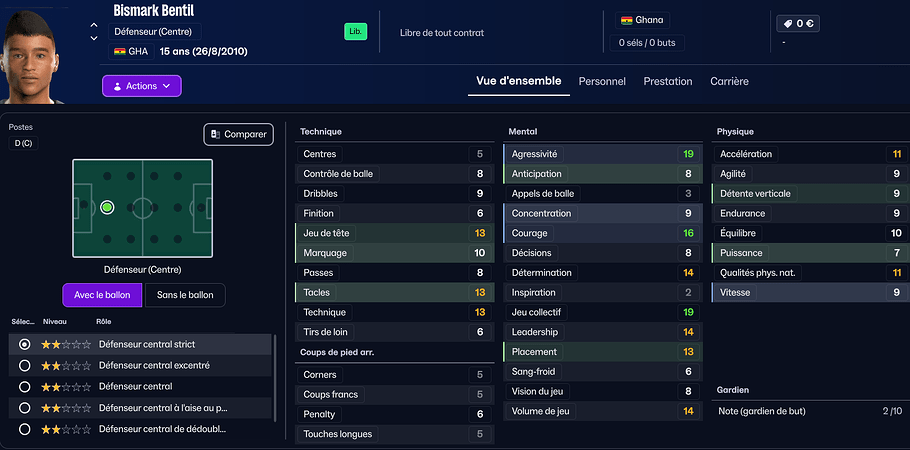Go to previous player with up chevron

point(94,25)
